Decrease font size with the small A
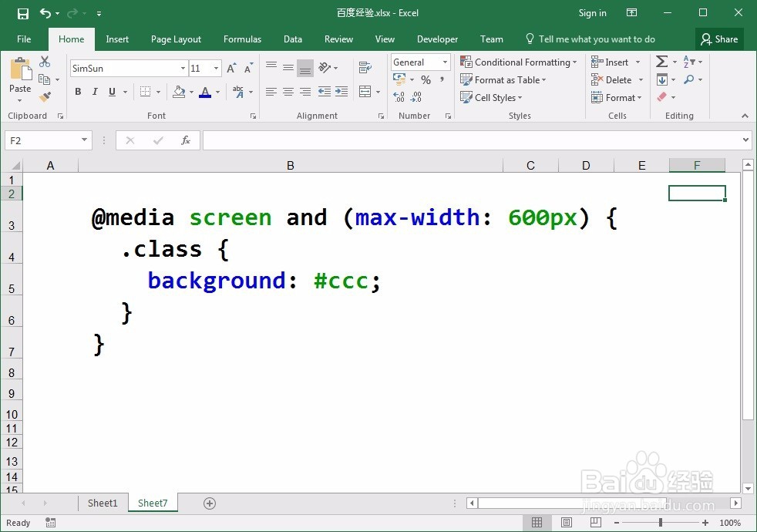757x532 pixels. (249, 68)
